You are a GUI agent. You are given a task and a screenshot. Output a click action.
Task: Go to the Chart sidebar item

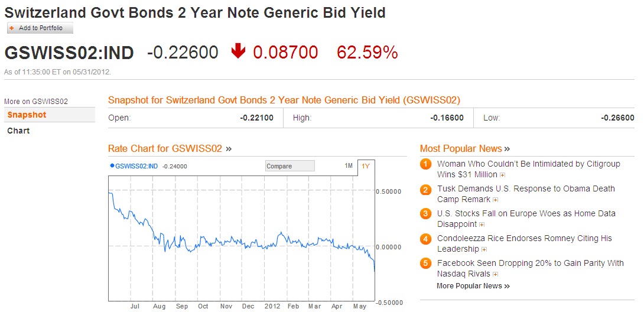[18, 131]
